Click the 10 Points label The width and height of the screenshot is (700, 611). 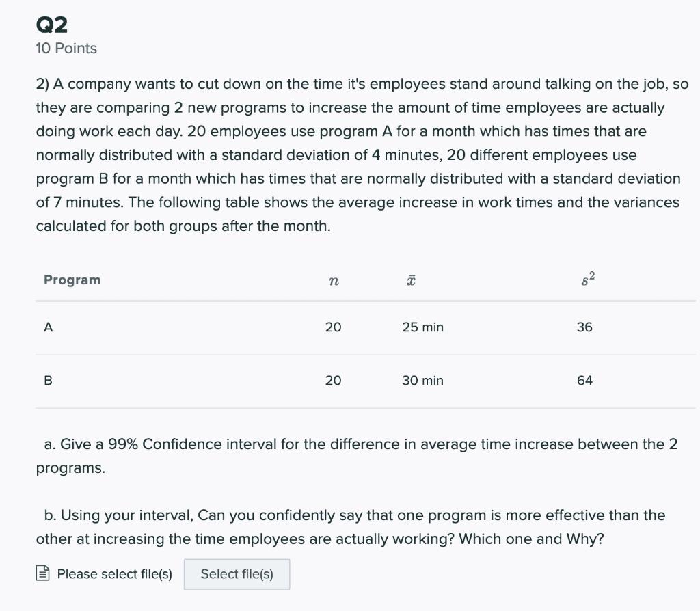(x=66, y=48)
